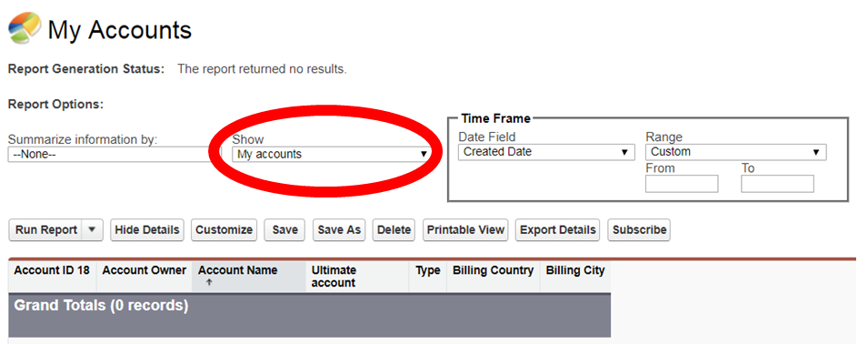Open the Customize report button
Viewport: 868px width, 344px height.
tap(224, 230)
